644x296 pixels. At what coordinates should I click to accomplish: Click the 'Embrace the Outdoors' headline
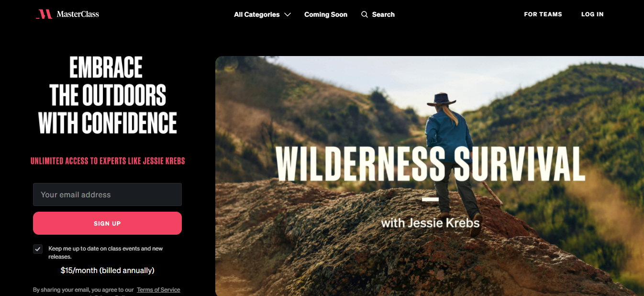click(108, 95)
